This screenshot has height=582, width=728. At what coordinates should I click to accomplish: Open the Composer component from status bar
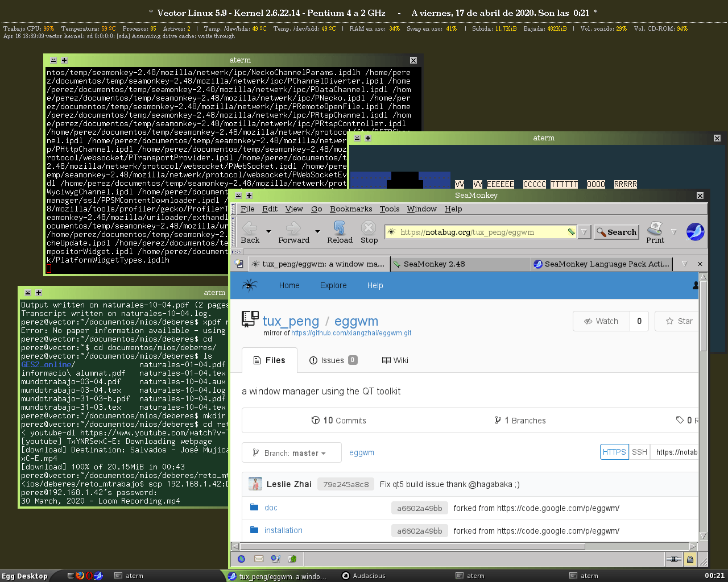(276, 559)
